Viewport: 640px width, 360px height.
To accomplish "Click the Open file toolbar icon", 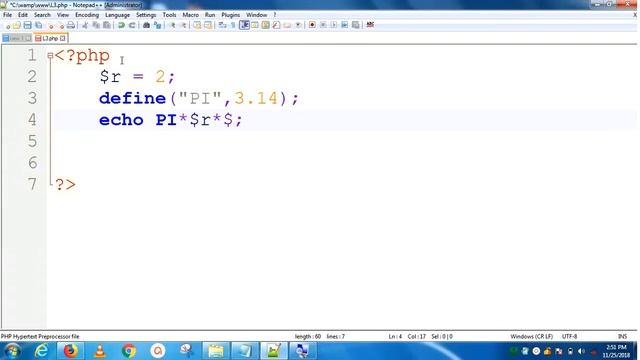I will [17, 25].
